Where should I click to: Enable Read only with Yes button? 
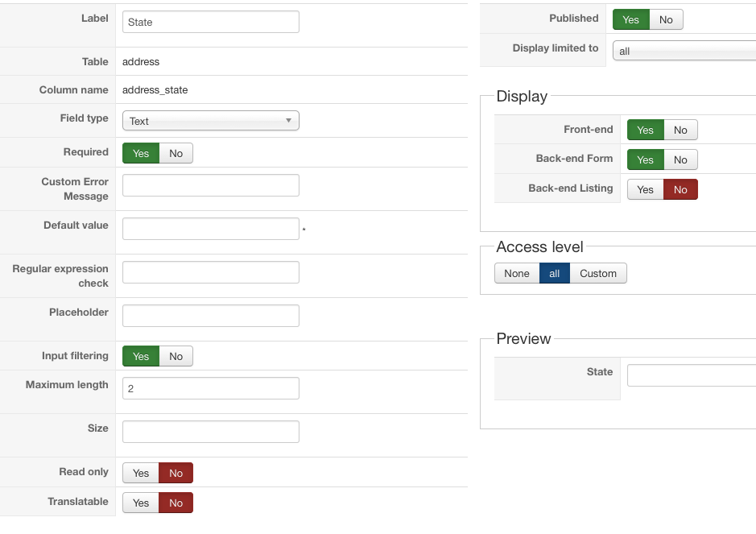141,474
